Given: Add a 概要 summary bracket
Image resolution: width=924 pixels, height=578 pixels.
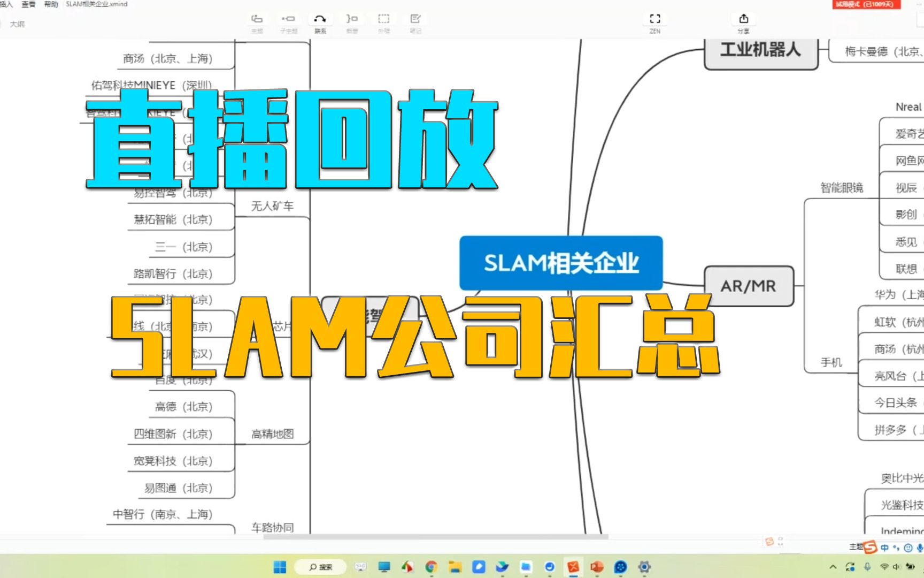Looking at the screenshot, I should 352,23.
